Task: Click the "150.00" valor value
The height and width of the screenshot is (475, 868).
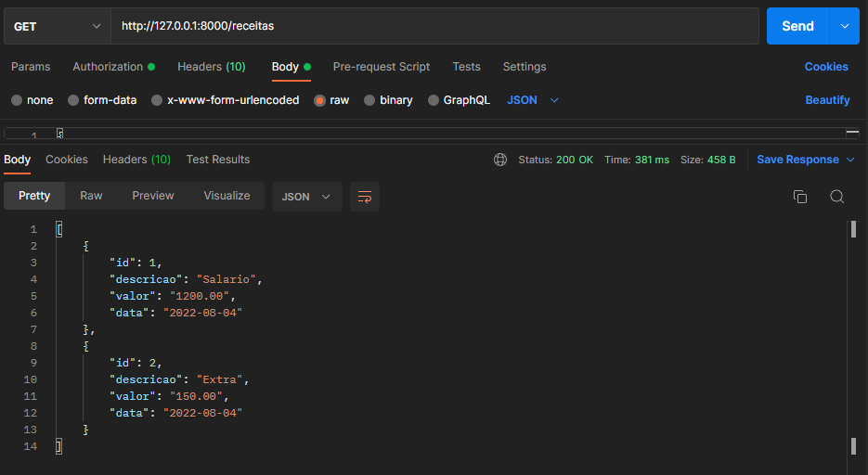Action: tap(196, 396)
